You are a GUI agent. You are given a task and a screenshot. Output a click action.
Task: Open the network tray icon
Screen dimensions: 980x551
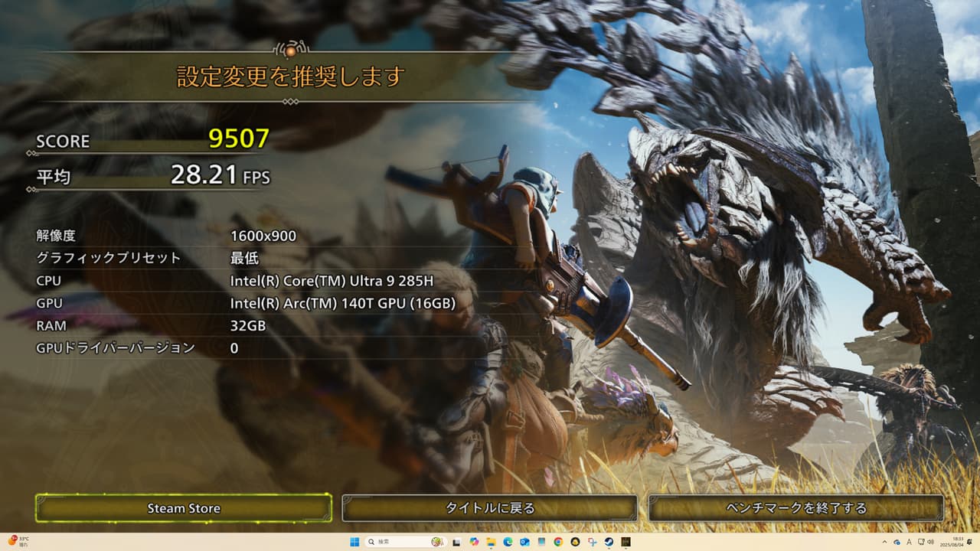click(920, 542)
